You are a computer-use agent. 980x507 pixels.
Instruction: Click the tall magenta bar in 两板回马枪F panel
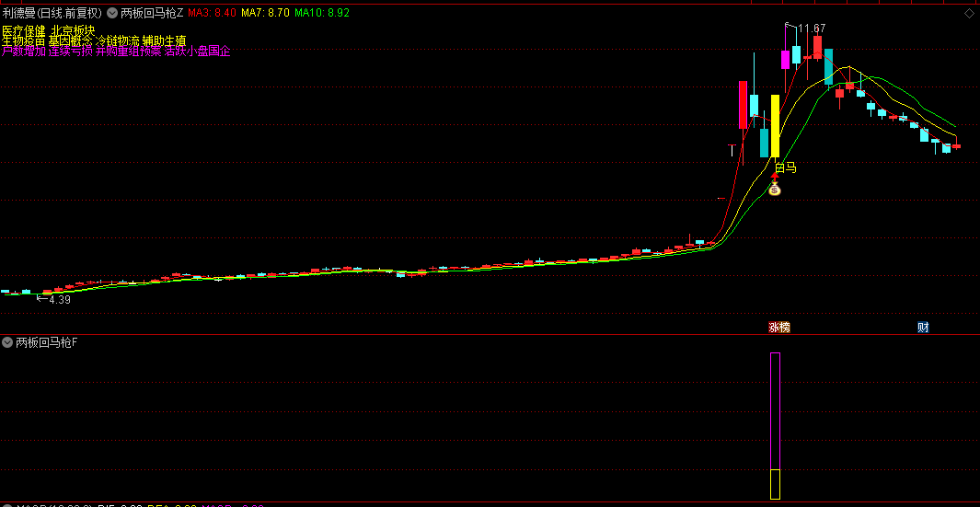click(x=775, y=410)
